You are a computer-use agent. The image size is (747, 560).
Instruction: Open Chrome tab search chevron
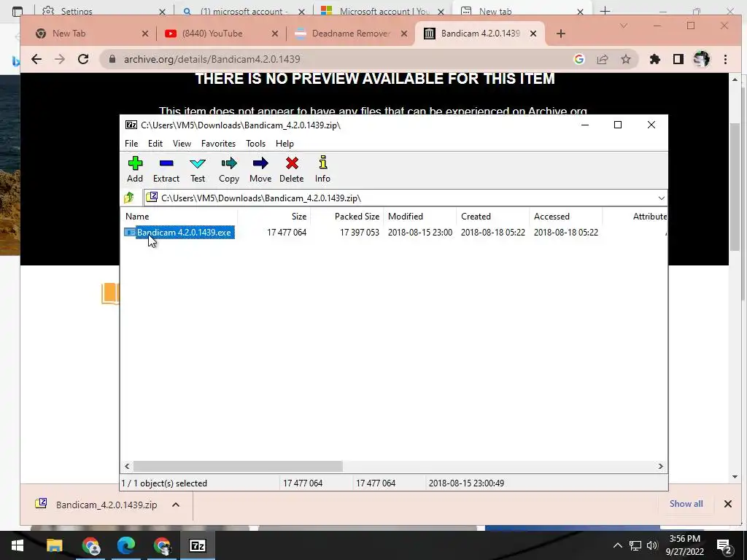tap(624, 26)
